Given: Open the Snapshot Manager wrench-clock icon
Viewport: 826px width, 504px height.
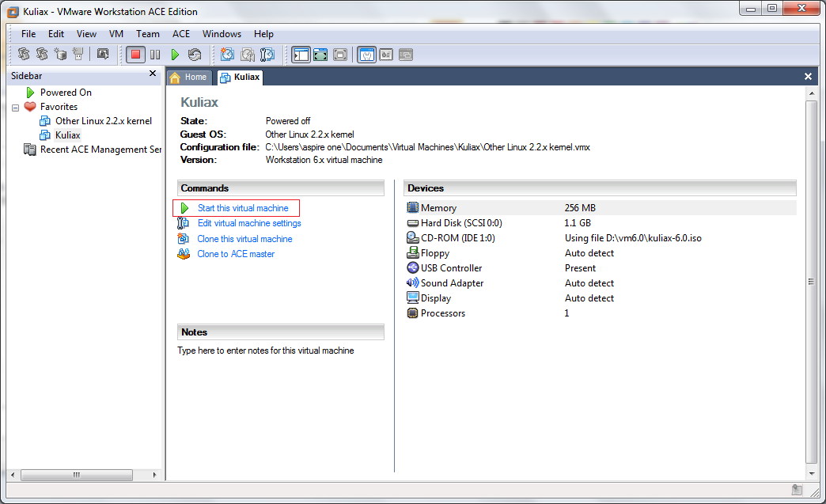Looking at the screenshot, I should click(267, 55).
